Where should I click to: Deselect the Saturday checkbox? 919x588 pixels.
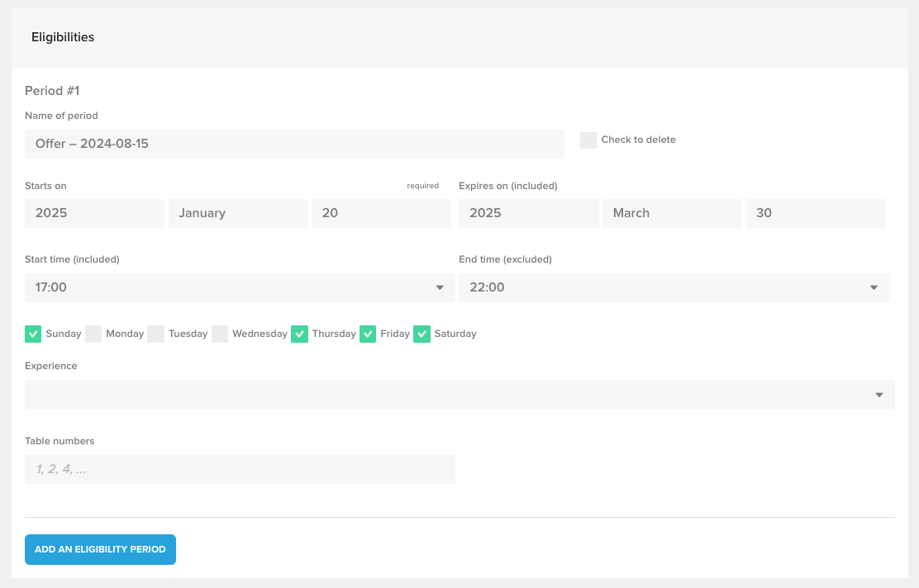(422, 334)
